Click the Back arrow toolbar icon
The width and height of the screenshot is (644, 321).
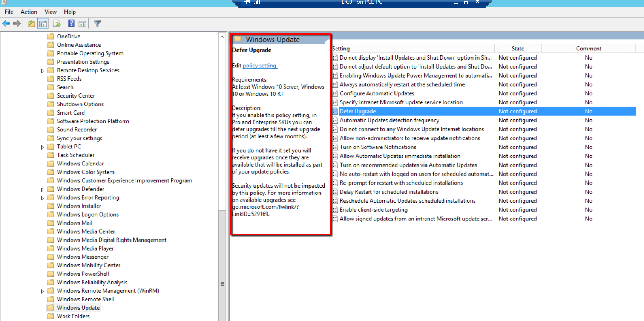pyautogui.click(x=6, y=24)
